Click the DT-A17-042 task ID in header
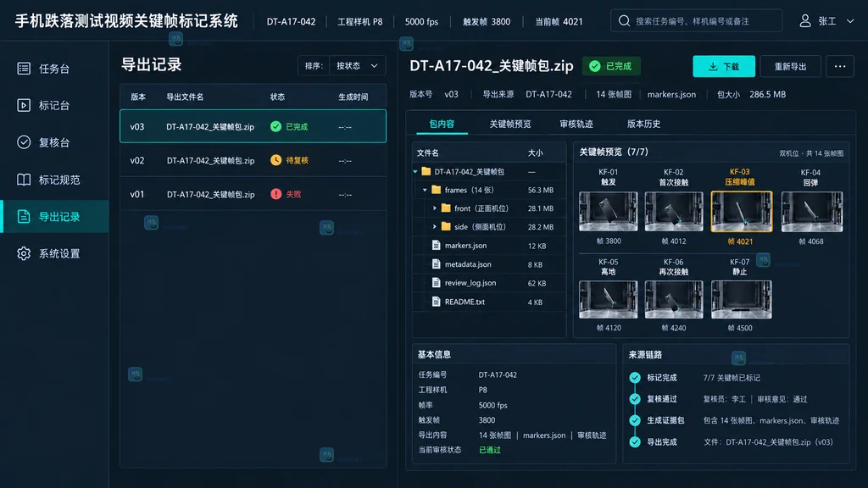The width and height of the screenshot is (868, 488). point(292,21)
